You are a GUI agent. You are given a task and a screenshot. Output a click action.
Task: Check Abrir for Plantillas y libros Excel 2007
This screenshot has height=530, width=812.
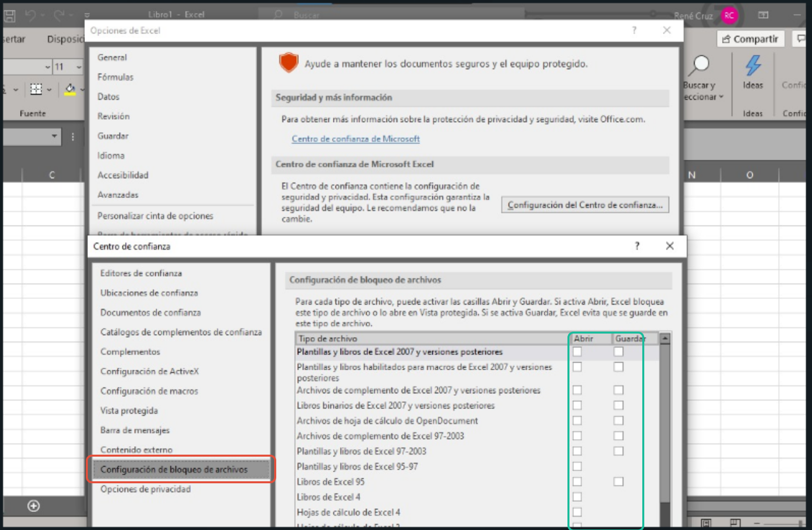click(x=577, y=352)
